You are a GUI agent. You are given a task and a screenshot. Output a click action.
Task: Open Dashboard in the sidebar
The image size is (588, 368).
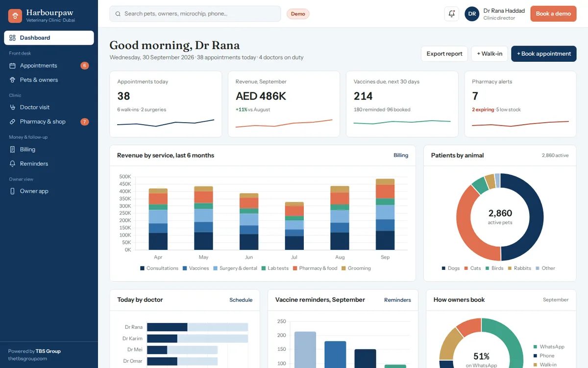click(49, 38)
